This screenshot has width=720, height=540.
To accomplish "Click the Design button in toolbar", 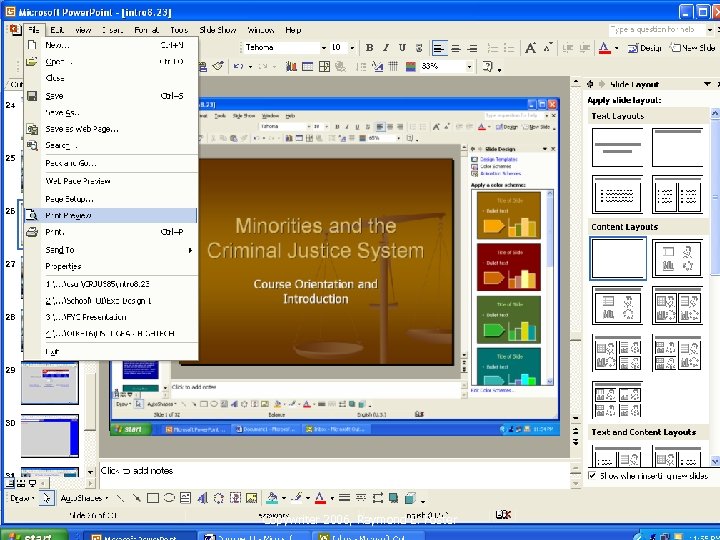I will pyautogui.click(x=645, y=47).
